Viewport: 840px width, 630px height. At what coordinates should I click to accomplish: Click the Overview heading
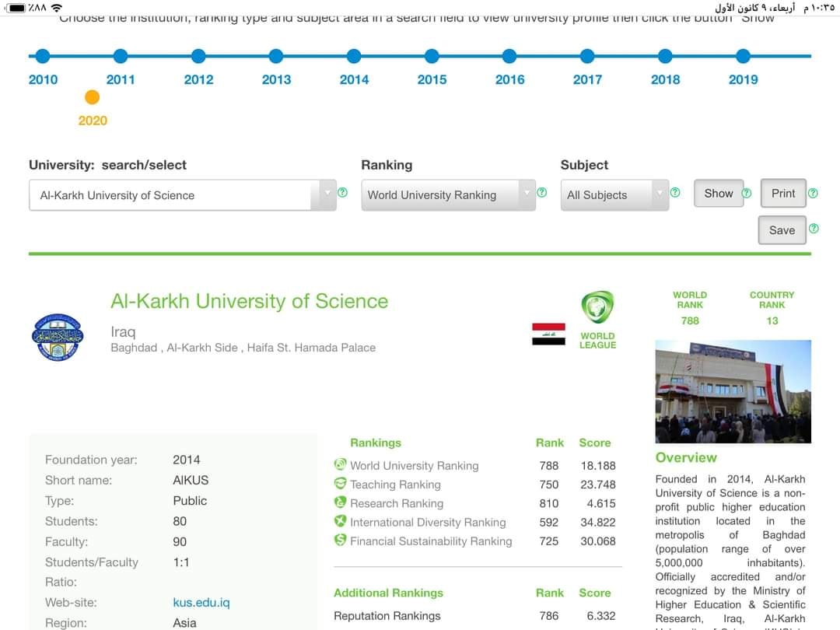tap(686, 457)
